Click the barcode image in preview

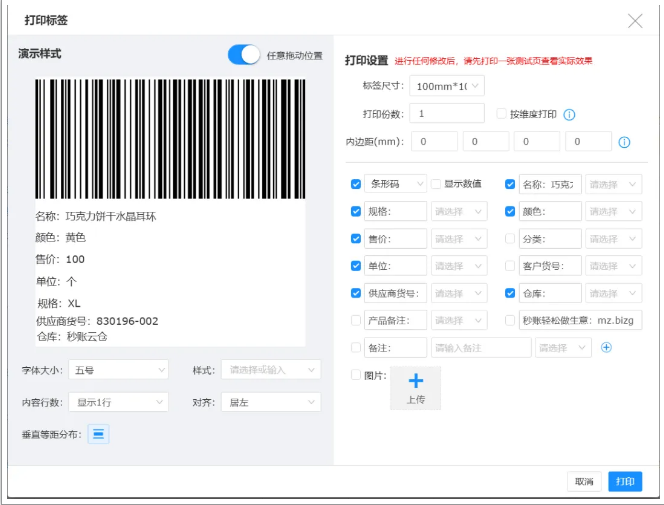pyautogui.click(x=170, y=139)
